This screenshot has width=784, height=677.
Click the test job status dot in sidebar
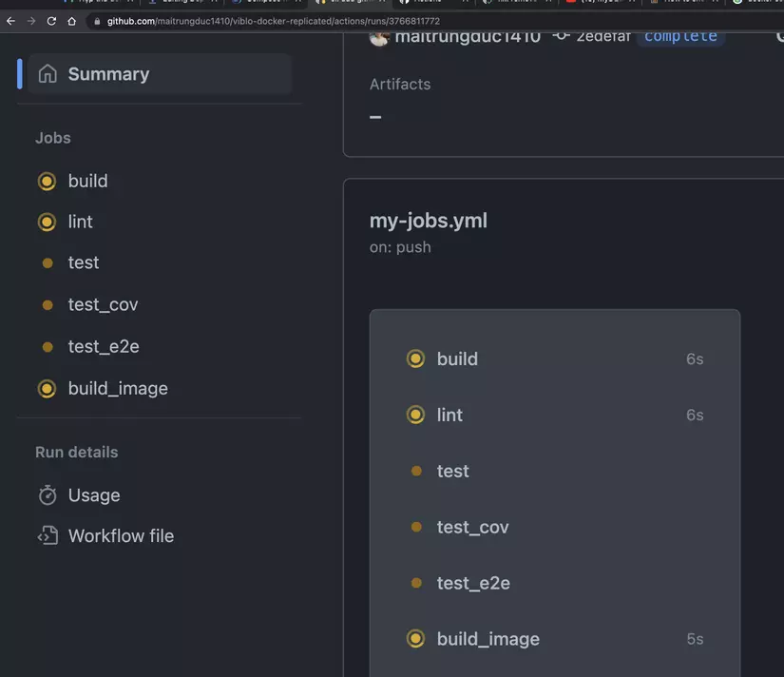[46, 262]
